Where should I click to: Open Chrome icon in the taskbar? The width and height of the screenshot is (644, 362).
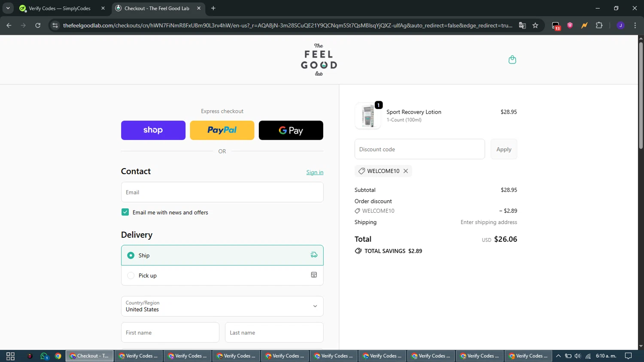click(x=58, y=356)
